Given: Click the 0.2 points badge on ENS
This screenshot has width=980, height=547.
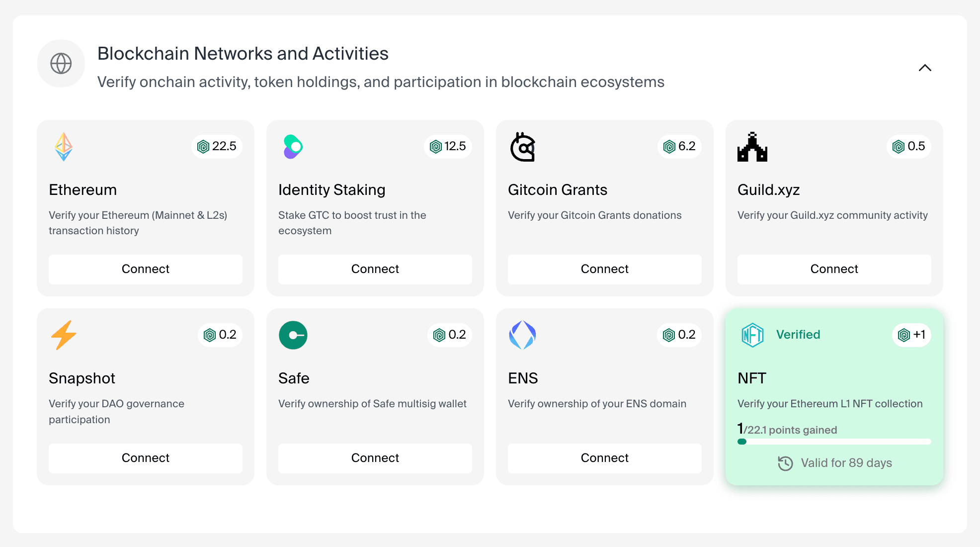Looking at the screenshot, I should [679, 335].
